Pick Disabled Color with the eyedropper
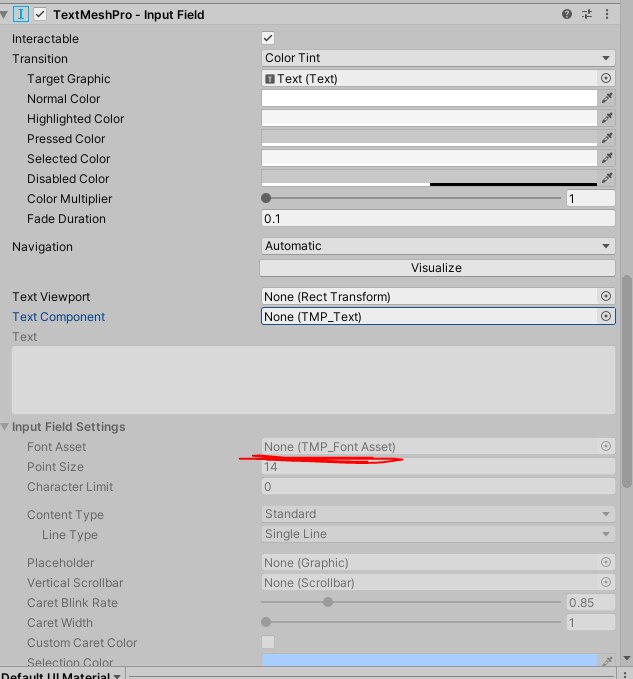Viewport: 633px width, 679px height. tap(607, 178)
